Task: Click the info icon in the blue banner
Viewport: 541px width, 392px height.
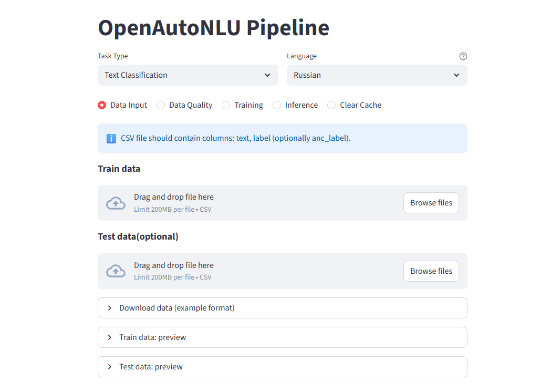Action: 111,138
